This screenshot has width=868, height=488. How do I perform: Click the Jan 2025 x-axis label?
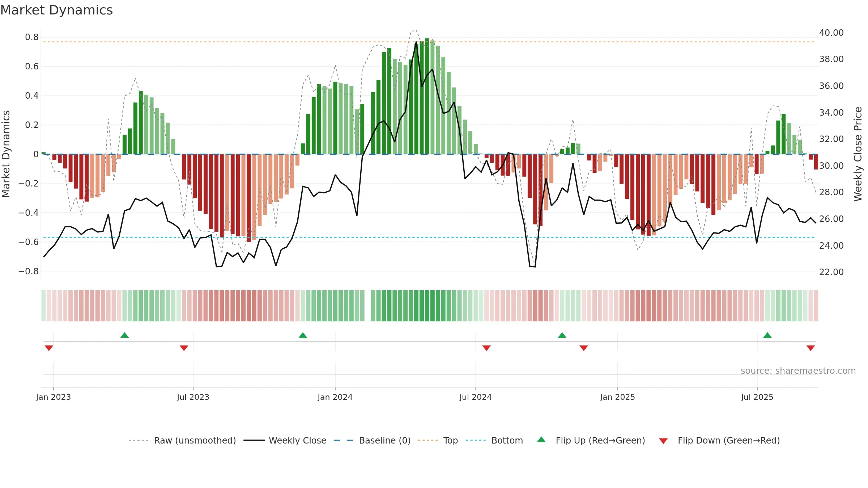tap(618, 397)
